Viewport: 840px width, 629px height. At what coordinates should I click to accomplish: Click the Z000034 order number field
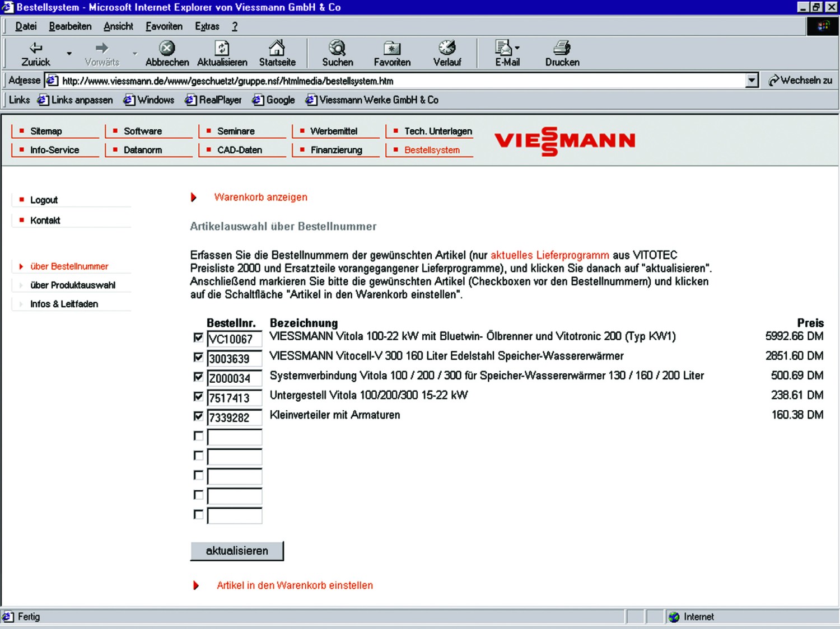coord(235,378)
